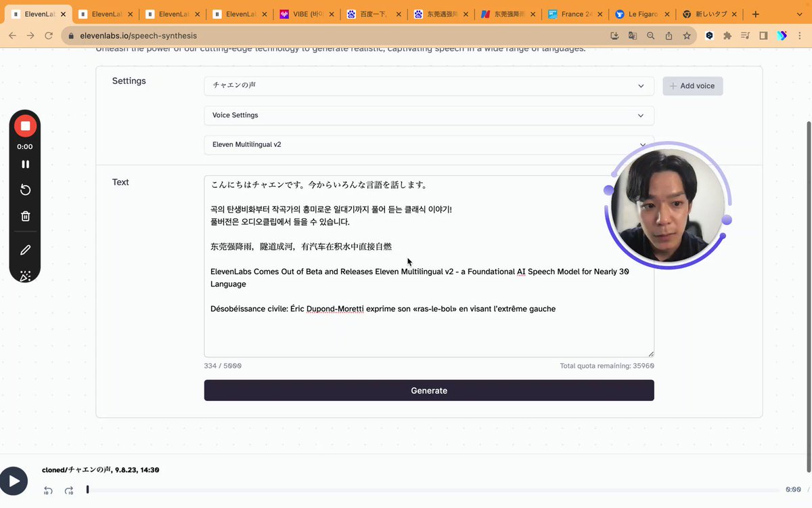812x508 pixels.
Task: Click the Total quota remaining text
Action: point(607,366)
